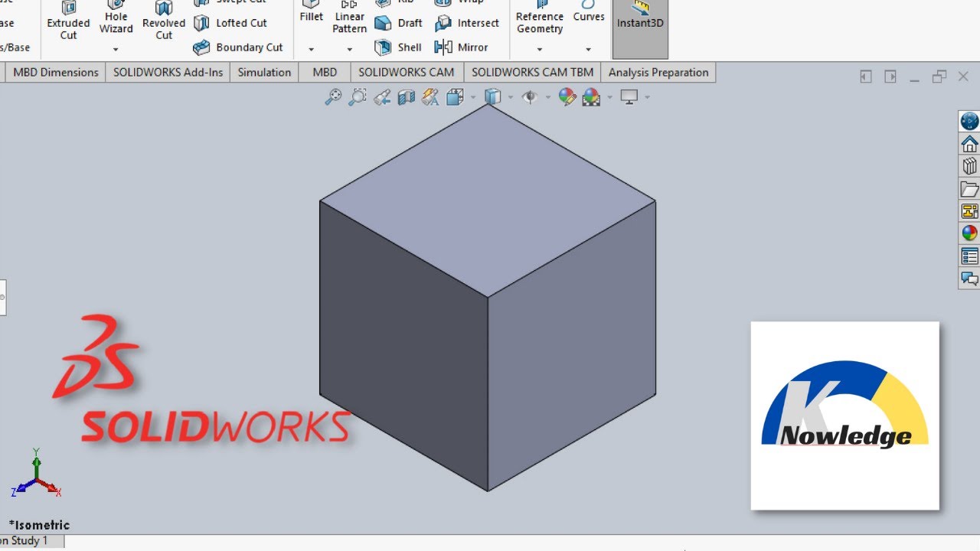Screen dimensions: 980x551
Task: Select the Intersect feature
Action: click(x=467, y=23)
